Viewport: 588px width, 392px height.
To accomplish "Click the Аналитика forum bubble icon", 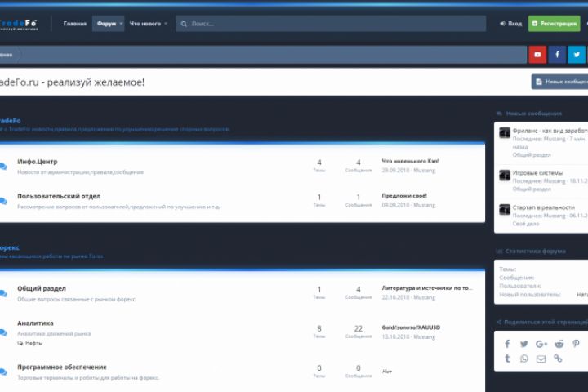I will pyautogui.click(x=3, y=332).
